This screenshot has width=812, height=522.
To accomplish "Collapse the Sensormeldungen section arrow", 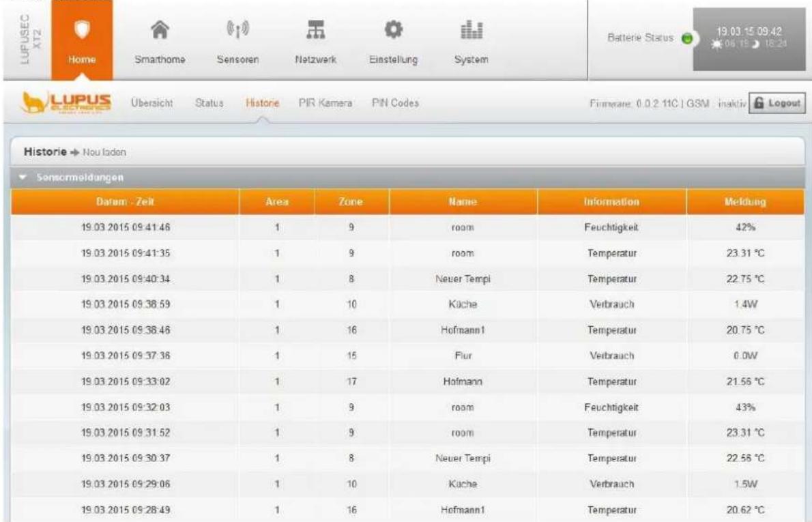I will (23, 177).
